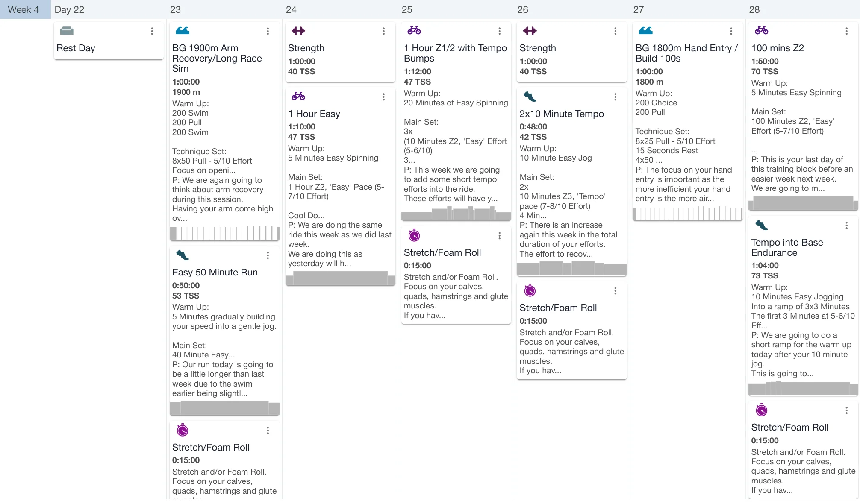The width and height of the screenshot is (860, 504).
Task: Click the Rest Day bed icon
Action: click(67, 31)
